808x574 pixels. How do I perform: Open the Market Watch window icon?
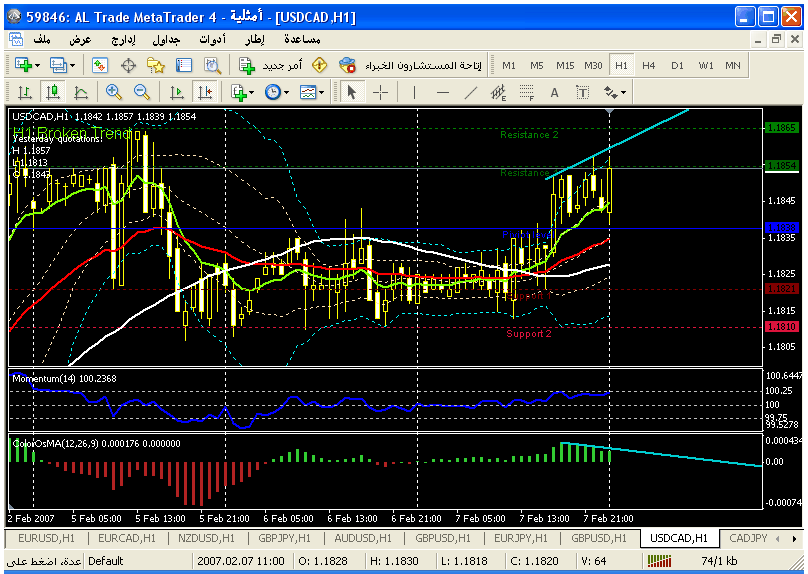click(x=100, y=65)
